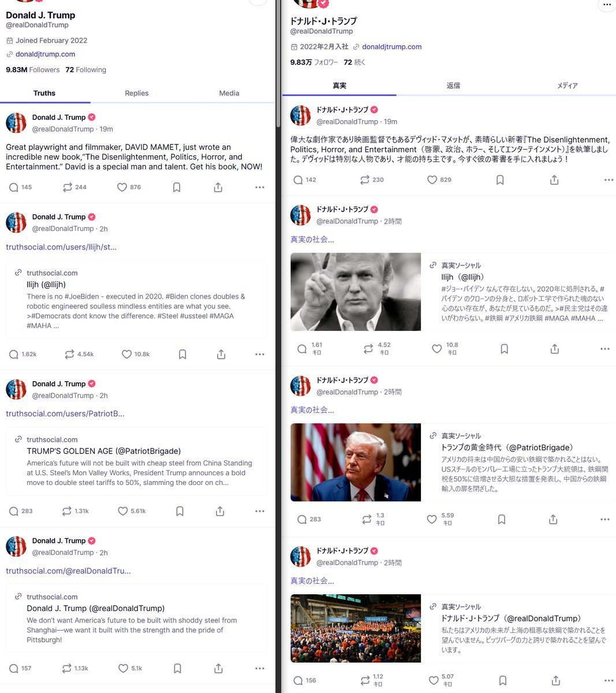Screen dimensions: 616x693
Task: Share the English TRUMP'S GOLDEN AGE post
Action: tap(220, 511)
